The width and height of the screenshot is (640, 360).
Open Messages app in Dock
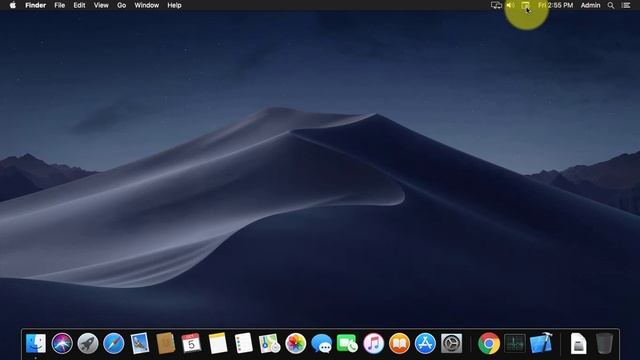click(x=322, y=343)
